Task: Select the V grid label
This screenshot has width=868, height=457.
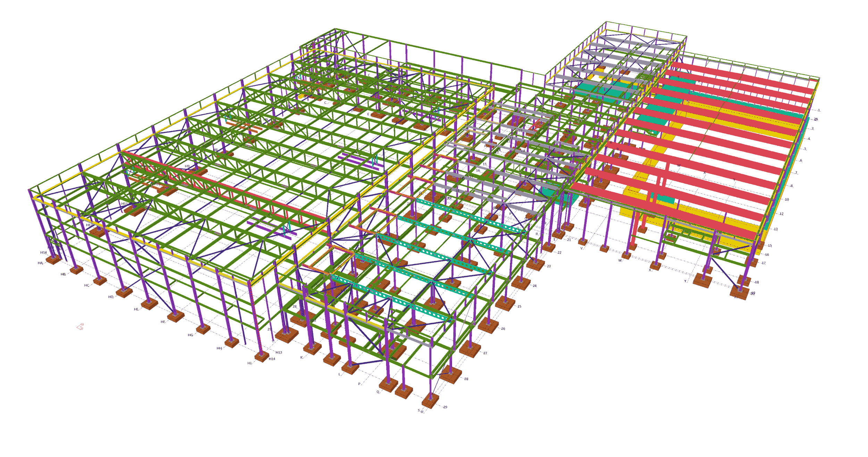Action: [x=582, y=248]
